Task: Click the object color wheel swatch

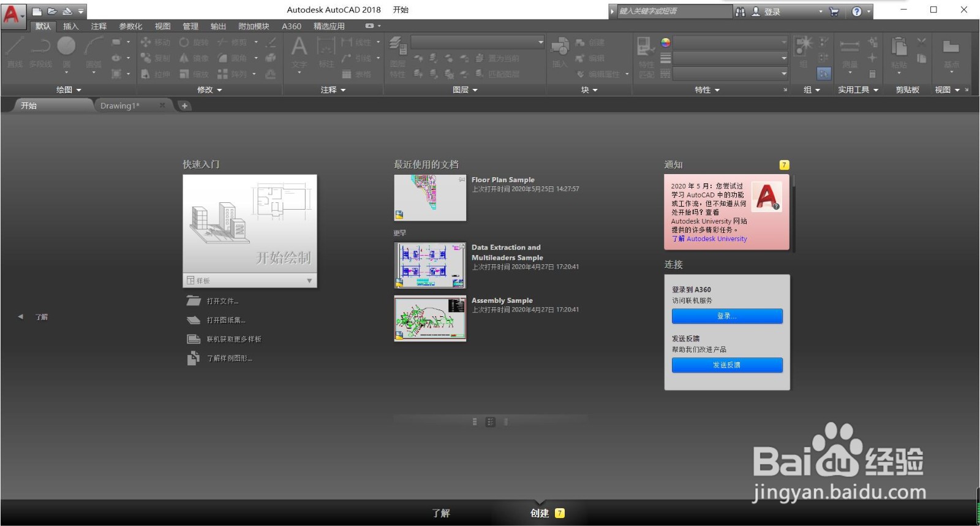Action: (x=666, y=42)
